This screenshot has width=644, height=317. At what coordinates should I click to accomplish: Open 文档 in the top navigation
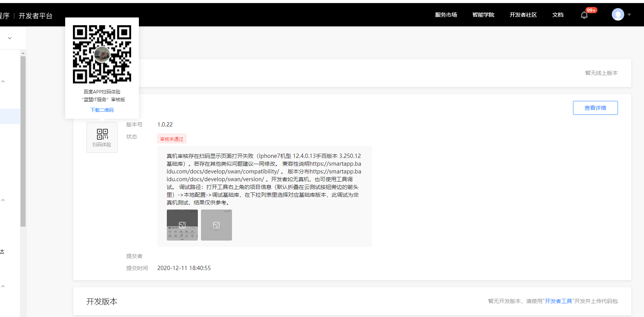pyautogui.click(x=558, y=15)
